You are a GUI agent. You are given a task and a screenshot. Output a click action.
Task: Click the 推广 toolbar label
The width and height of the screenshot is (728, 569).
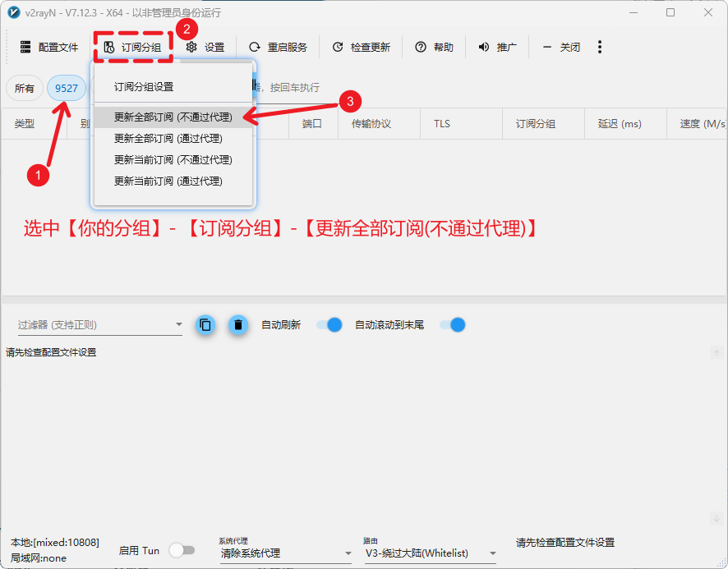(x=506, y=48)
